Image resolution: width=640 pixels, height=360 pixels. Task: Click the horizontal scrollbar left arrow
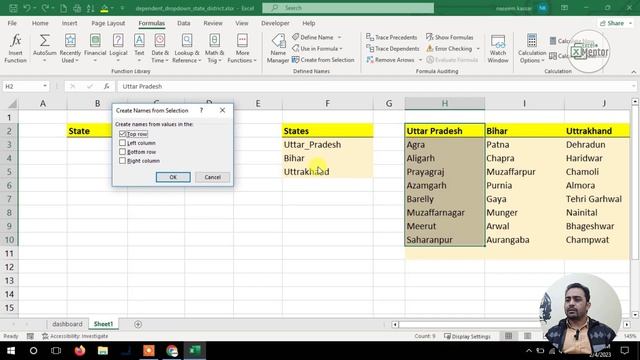click(395, 324)
